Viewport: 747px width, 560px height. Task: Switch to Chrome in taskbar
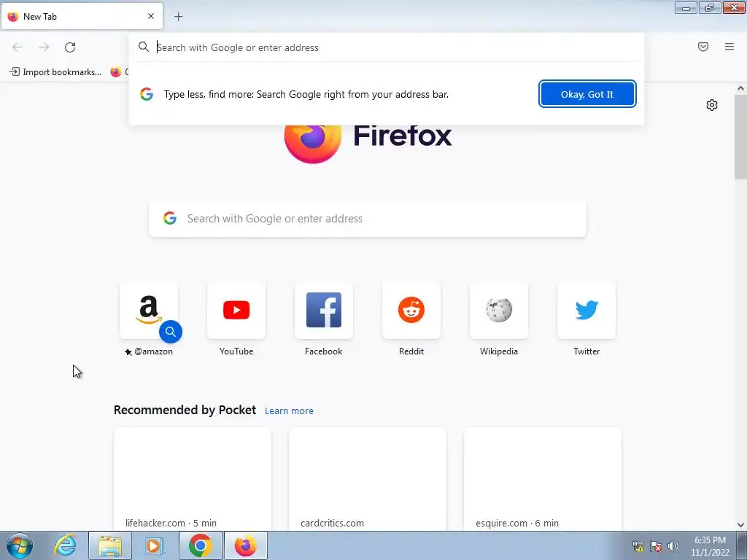coord(200,545)
